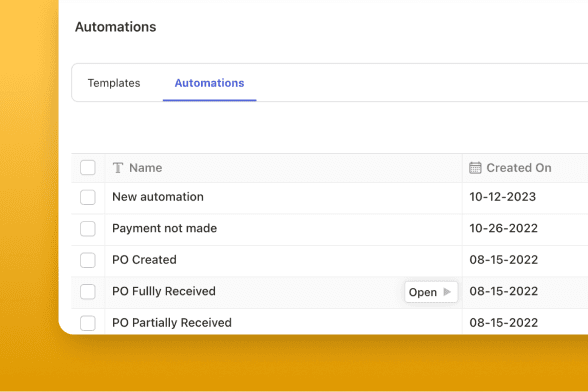
Task: Click the arrow icon in the Open button
Action: tap(447, 292)
